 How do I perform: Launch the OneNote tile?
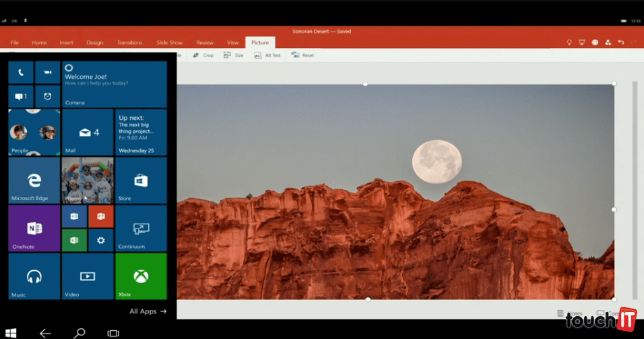coord(34,228)
